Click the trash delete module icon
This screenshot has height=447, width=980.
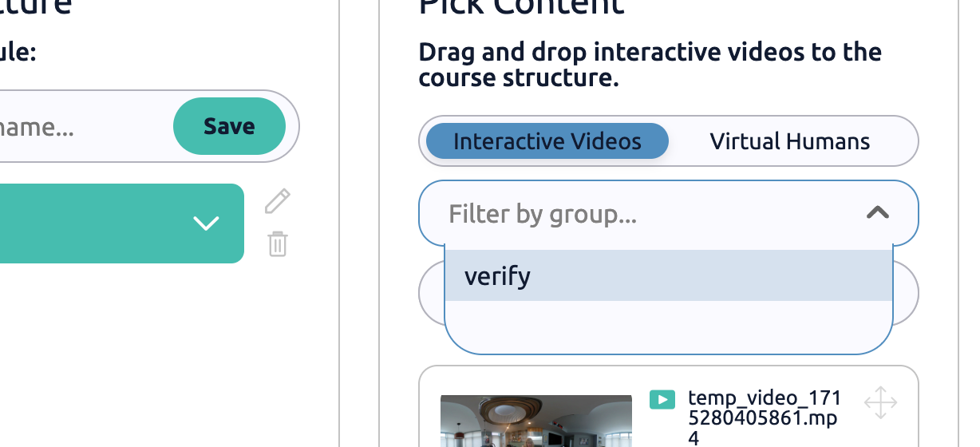pyautogui.click(x=277, y=243)
